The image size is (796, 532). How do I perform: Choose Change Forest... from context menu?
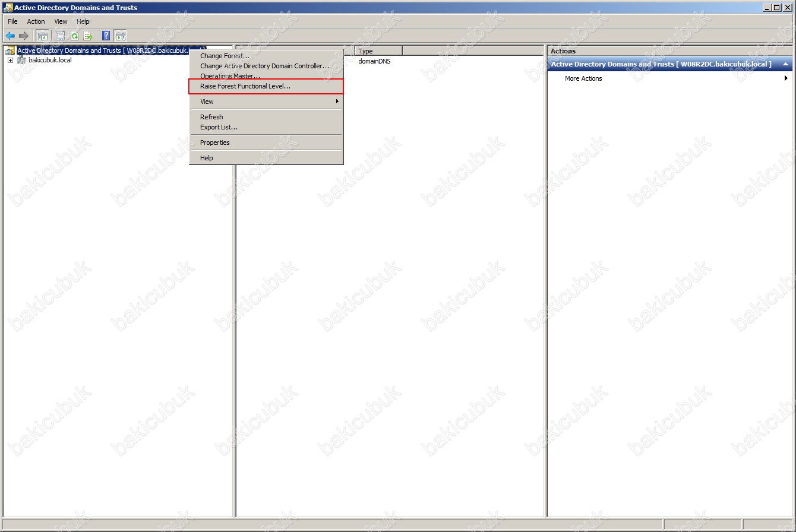266,56
